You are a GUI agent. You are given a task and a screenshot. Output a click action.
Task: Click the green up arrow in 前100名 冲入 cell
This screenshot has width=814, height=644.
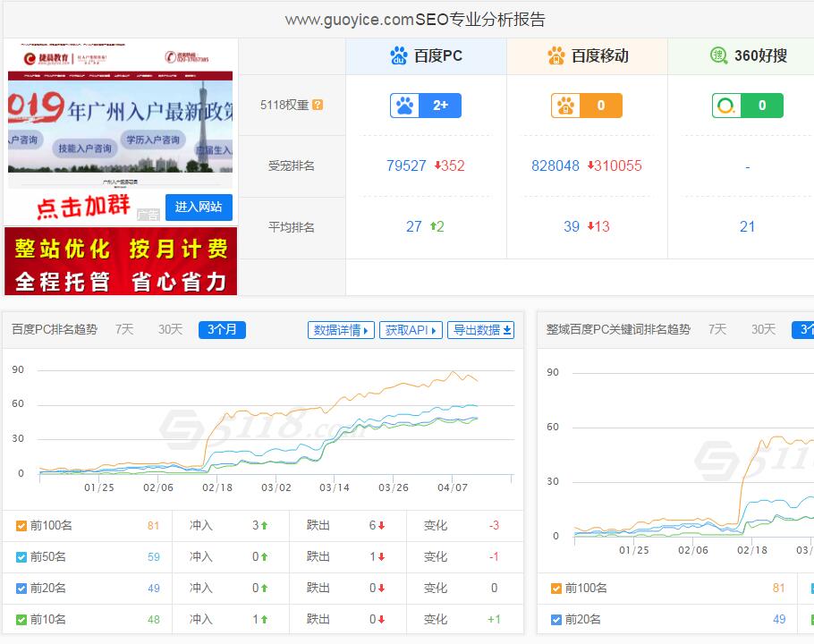coord(264,526)
